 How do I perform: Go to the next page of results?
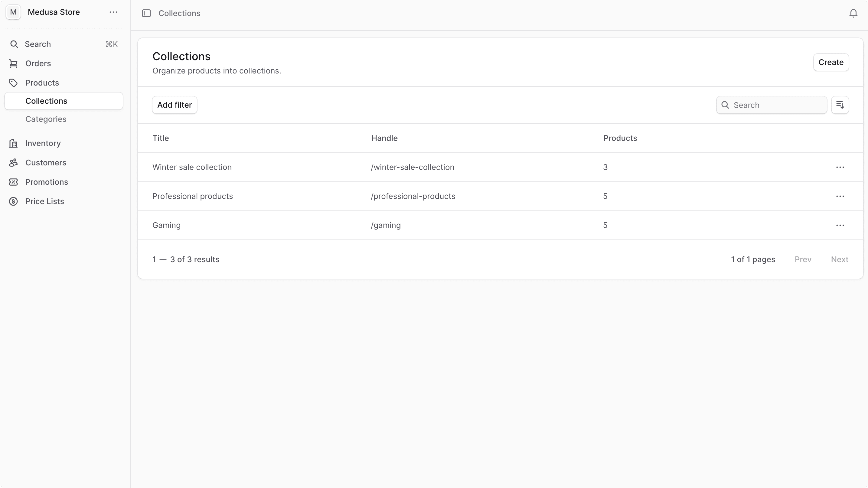[839, 259]
